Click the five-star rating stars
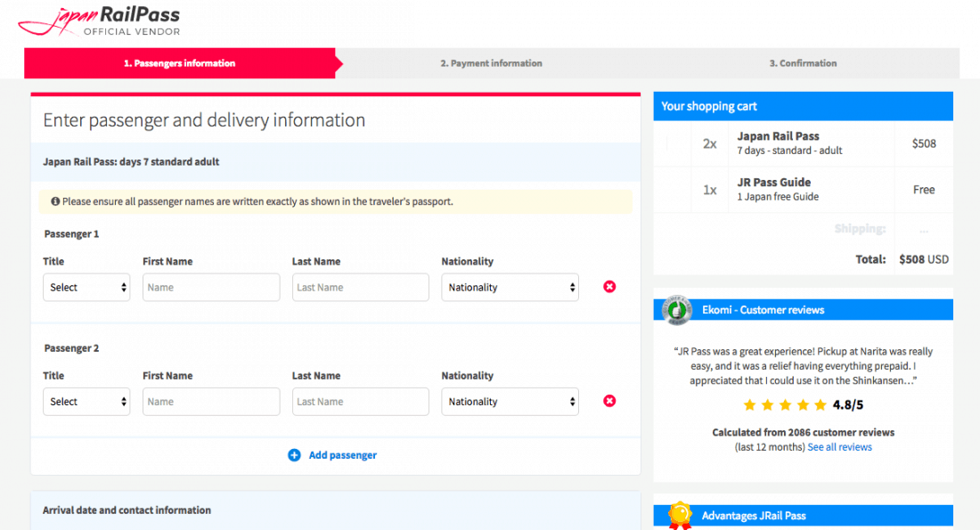This screenshot has width=980, height=530. [x=785, y=405]
